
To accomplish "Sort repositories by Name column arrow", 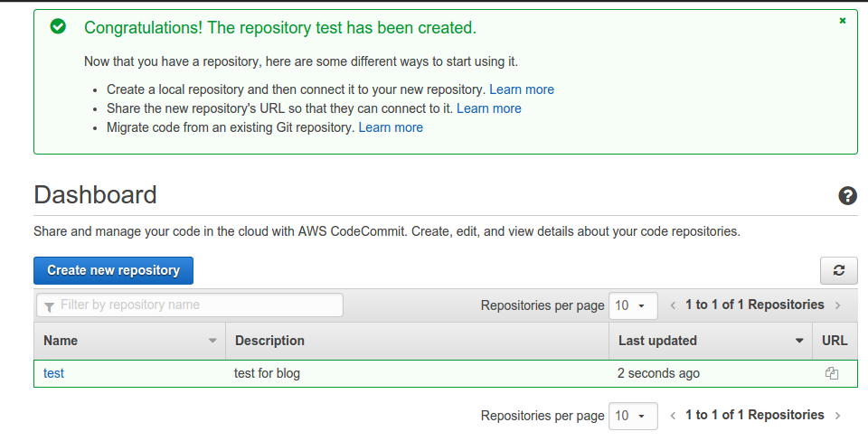I will pos(212,341).
